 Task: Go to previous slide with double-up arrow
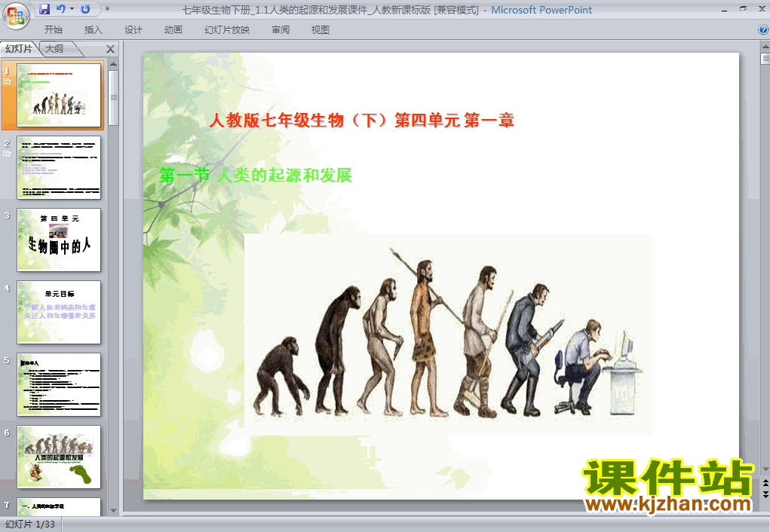click(x=765, y=484)
